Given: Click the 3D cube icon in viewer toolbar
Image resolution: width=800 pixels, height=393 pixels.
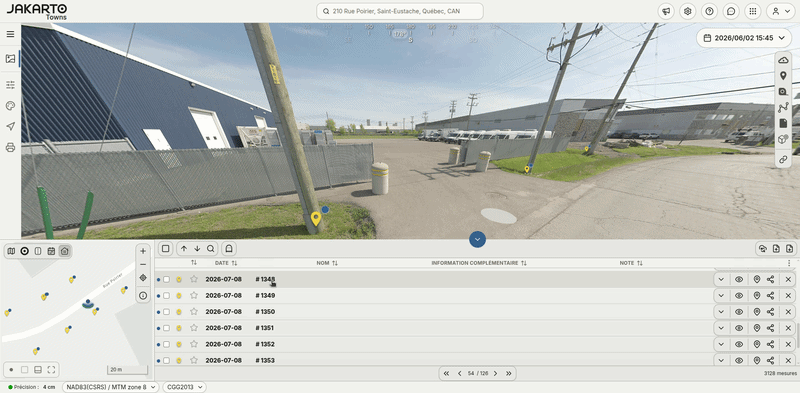Looking at the screenshot, I should pos(783,139).
